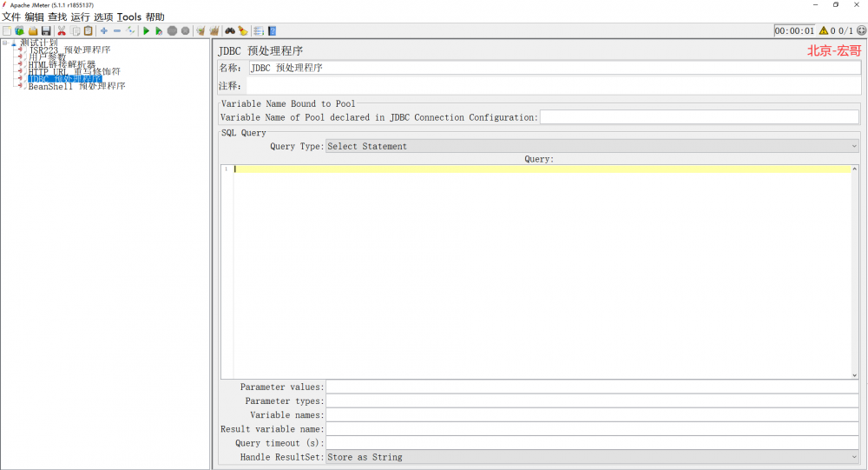Click the yellow warning triangle error indicator

point(824,31)
